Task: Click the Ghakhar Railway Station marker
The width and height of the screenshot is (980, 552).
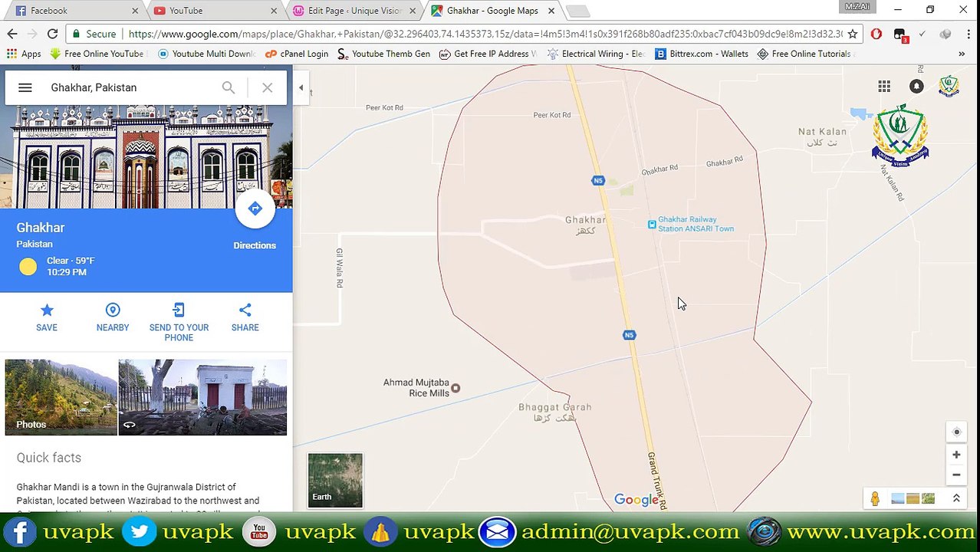Action: tap(652, 224)
